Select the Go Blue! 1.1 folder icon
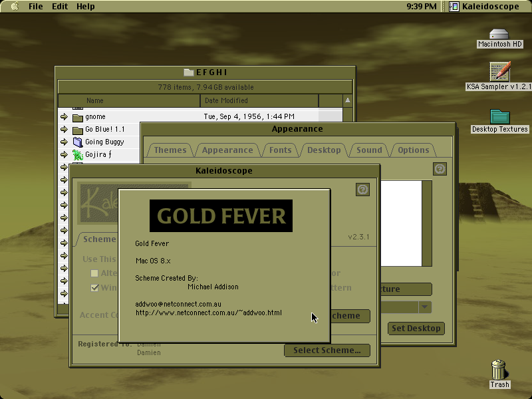The image size is (532, 399). point(78,130)
